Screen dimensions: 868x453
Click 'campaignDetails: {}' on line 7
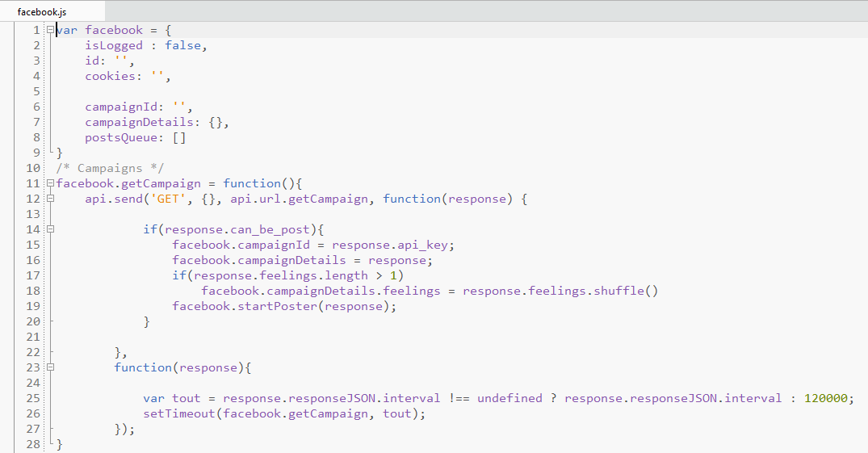(153, 123)
